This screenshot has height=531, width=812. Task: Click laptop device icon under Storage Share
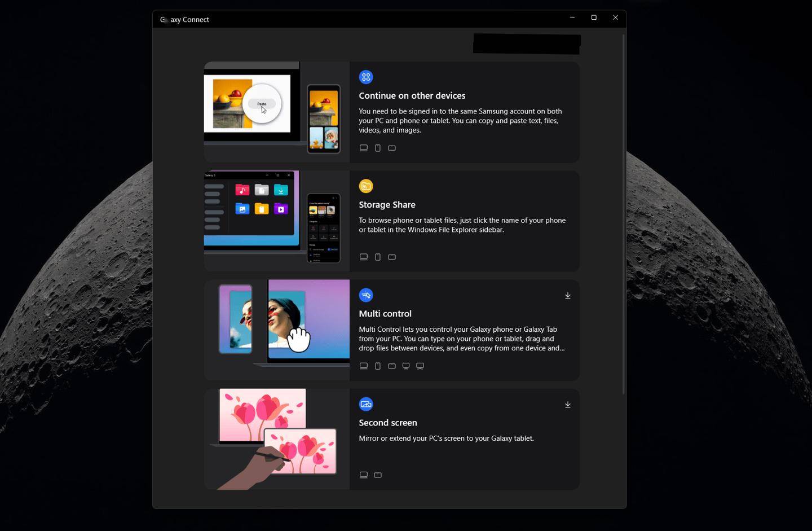tap(364, 257)
